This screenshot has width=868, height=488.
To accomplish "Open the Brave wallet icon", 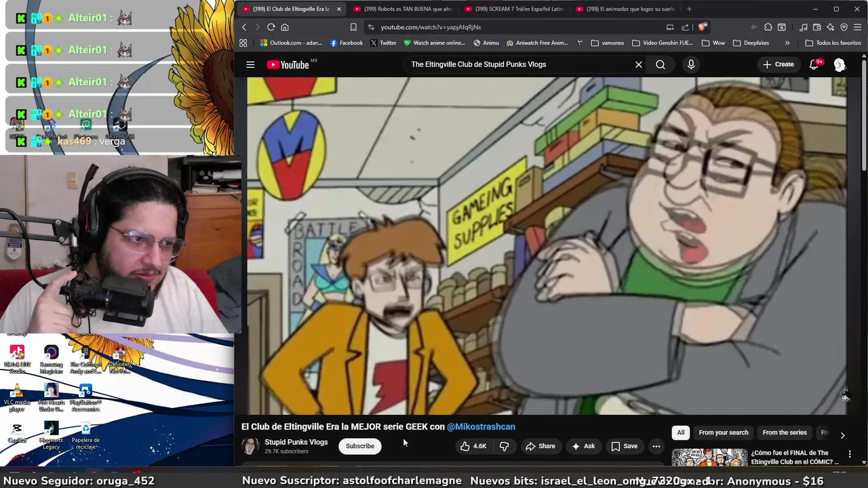I will click(x=817, y=27).
